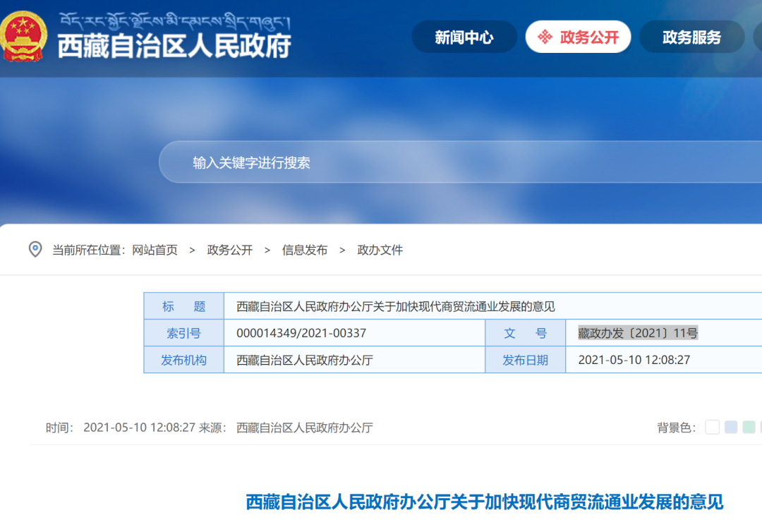Select the white background color swatch
The width and height of the screenshot is (762, 532).
coord(712,427)
